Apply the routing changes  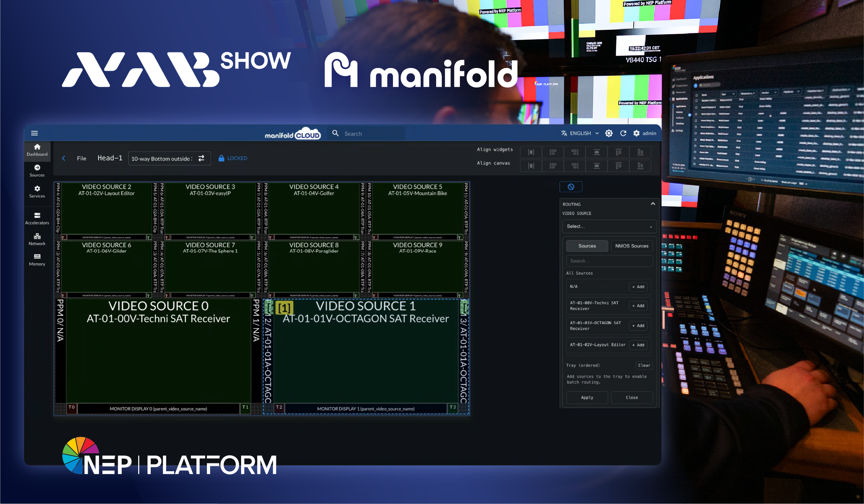coord(587,398)
